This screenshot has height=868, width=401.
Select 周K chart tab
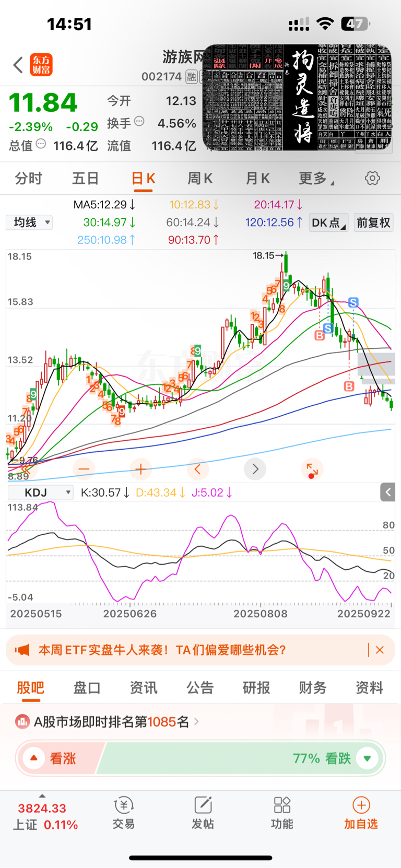click(200, 179)
